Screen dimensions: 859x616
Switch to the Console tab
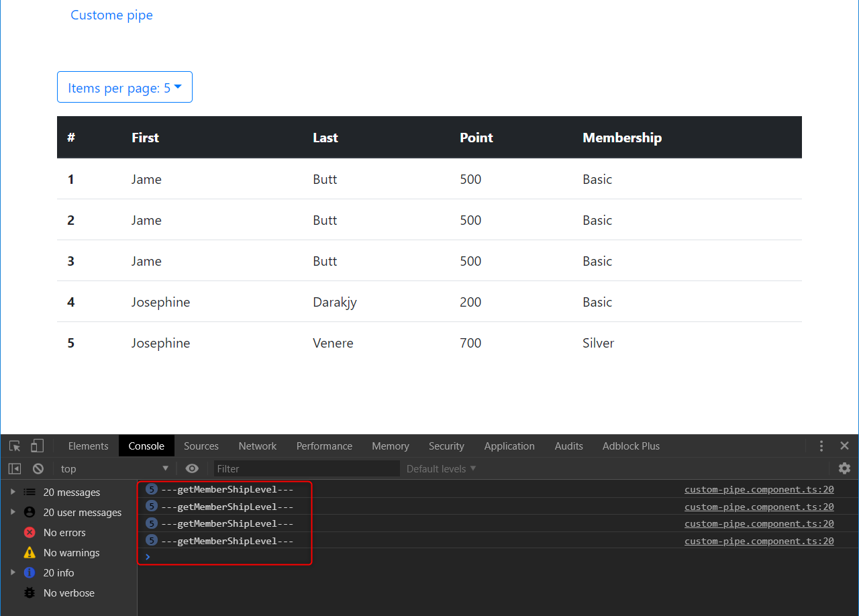point(146,446)
